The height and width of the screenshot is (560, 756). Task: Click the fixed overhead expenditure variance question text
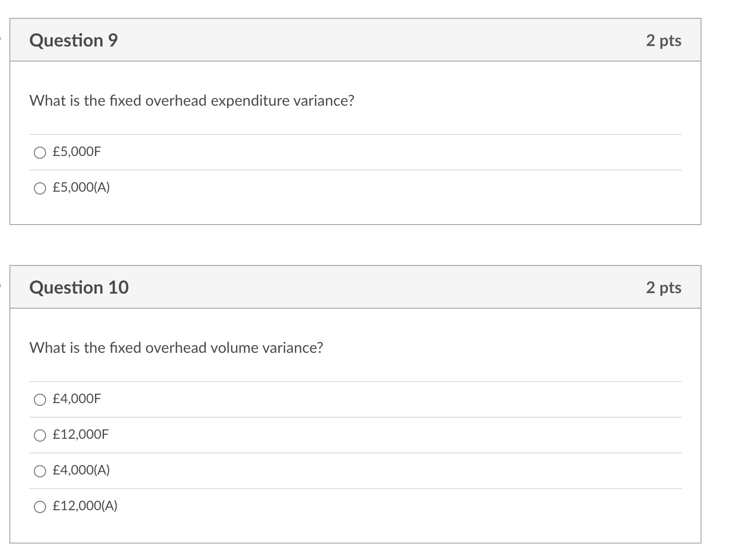click(x=192, y=100)
